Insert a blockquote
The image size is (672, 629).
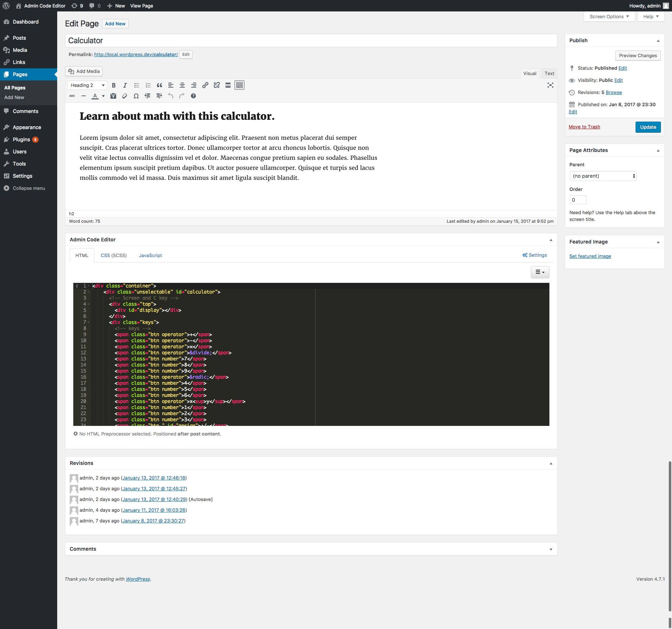(159, 85)
